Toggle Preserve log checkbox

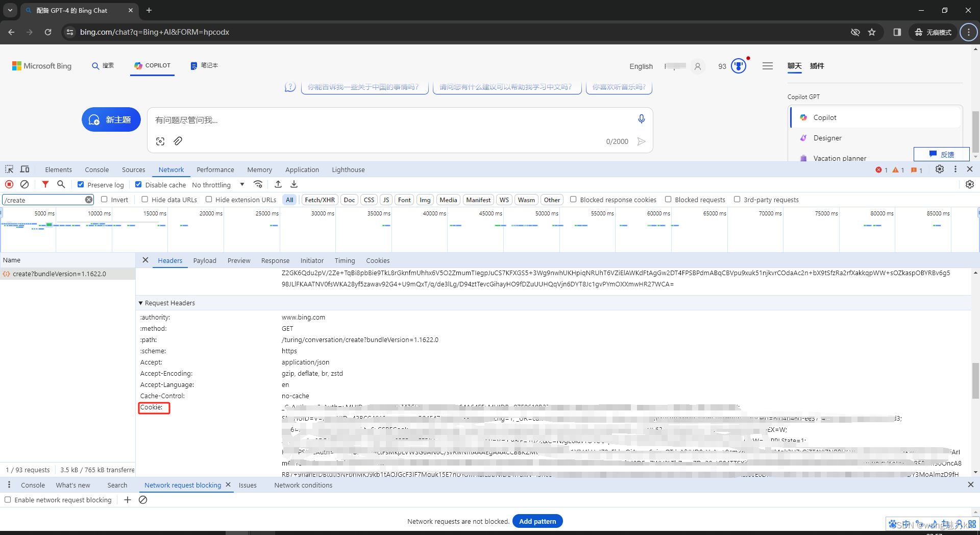[81, 184]
